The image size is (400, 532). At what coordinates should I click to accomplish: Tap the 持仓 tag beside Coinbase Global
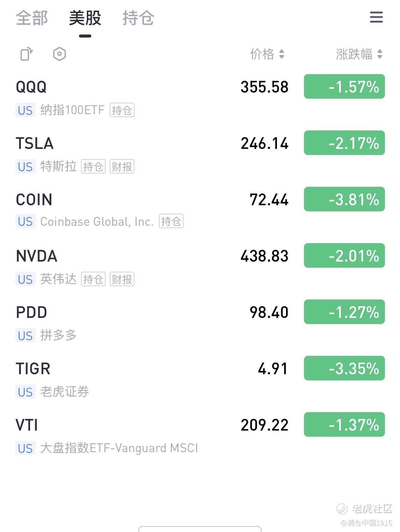[x=171, y=221]
